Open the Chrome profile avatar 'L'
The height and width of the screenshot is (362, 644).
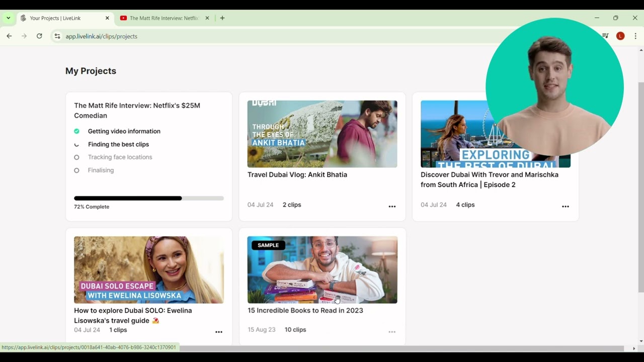(x=620, y=36)
